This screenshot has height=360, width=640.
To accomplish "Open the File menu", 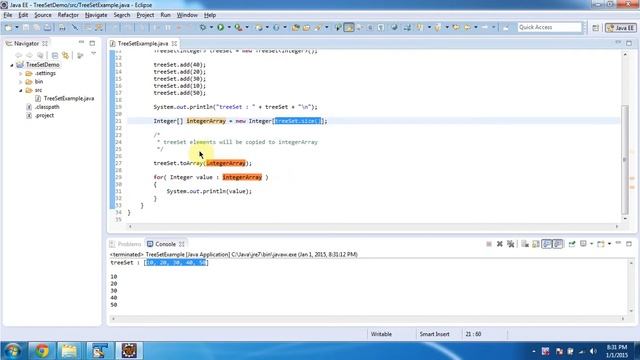I will (x=8, y=15).
